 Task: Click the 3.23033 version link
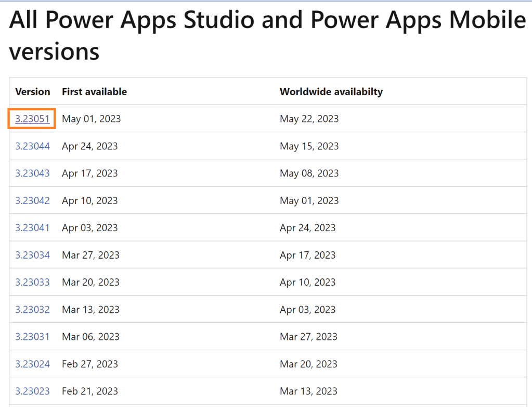(32, 282)
